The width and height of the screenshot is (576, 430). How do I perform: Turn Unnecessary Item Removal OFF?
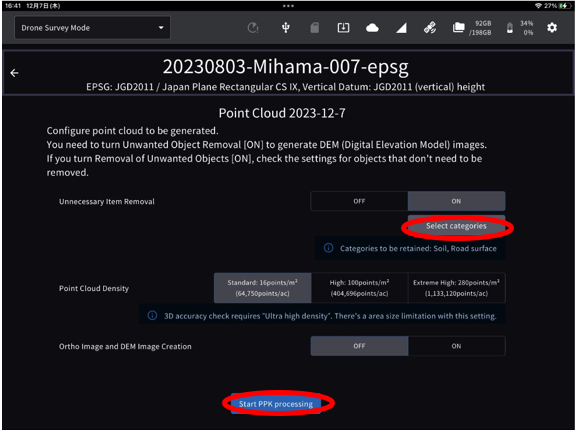[x=359, y=201]
